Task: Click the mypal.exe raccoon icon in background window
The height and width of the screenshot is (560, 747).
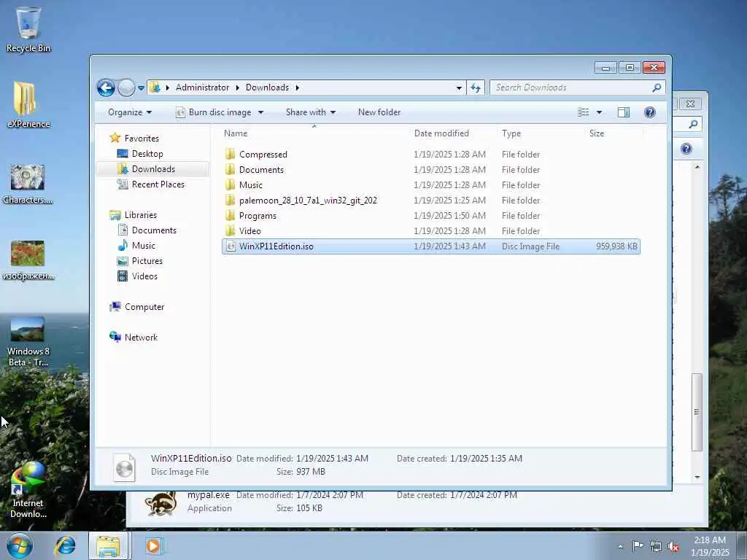Action: (160, 504)
